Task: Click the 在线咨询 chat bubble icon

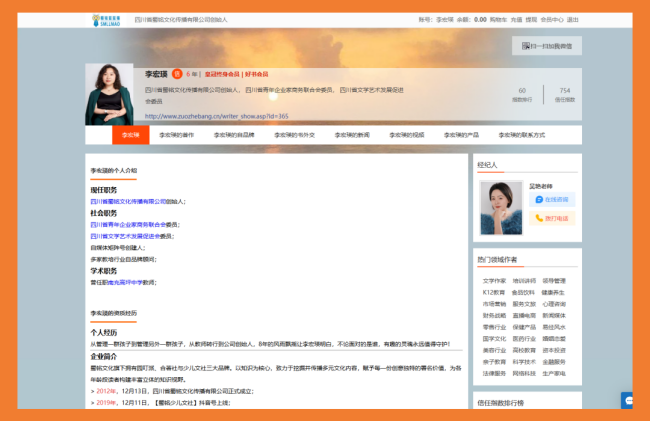Action: [537, 199]
